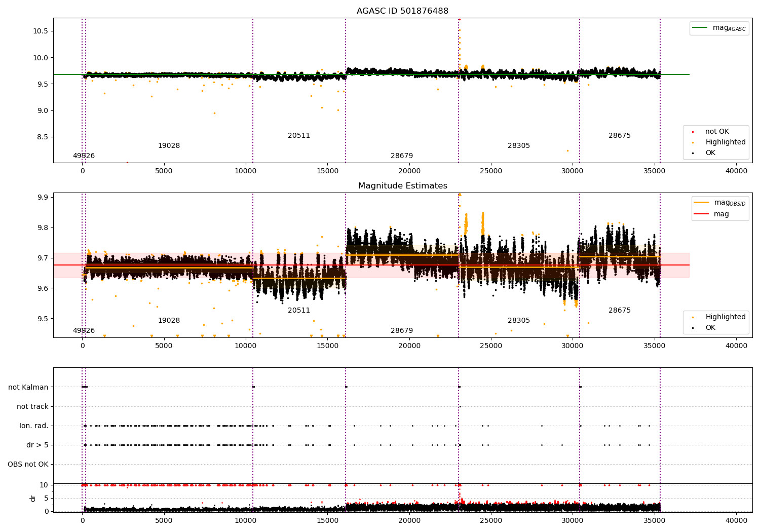760x532 pixels.
Task: Click the 9.7 y-axis tick label
Action: [x=43, y=258]
